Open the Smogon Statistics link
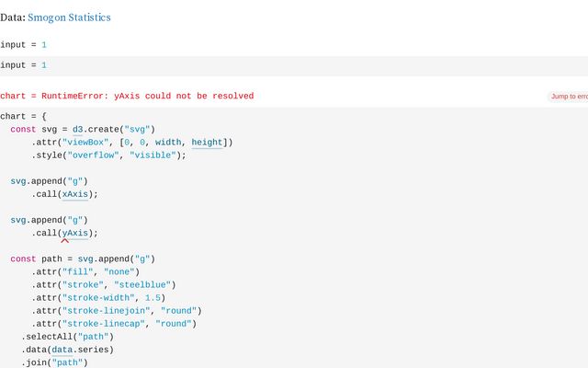The height and width of the screenshot is (368, 588). click(69, 17)
